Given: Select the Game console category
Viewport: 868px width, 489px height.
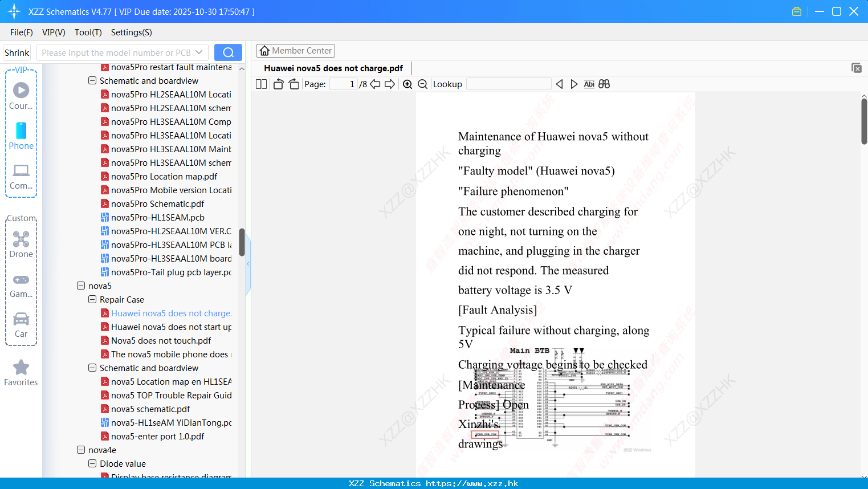Looking at the screenshot, I should coord(21,286).
